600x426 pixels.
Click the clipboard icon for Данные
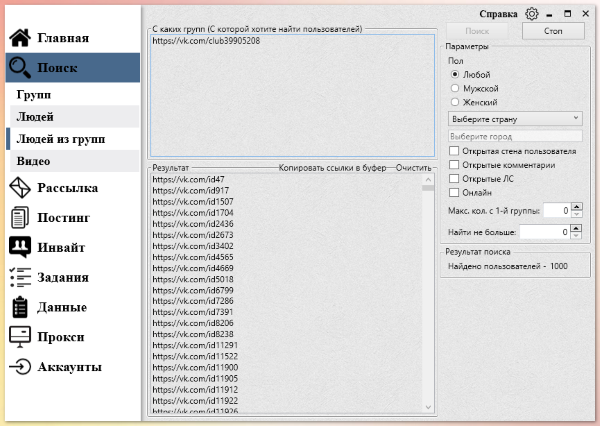[20, 307]
